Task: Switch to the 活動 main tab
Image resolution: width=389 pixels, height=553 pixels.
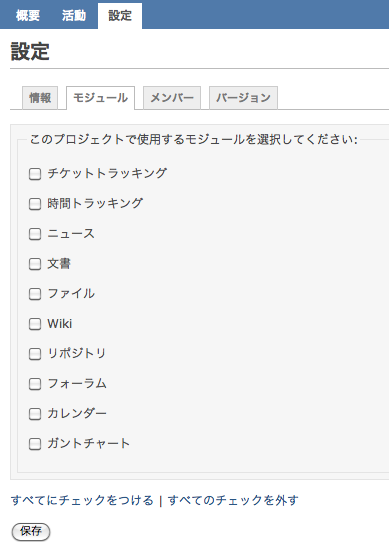Action: click(74, 16)
